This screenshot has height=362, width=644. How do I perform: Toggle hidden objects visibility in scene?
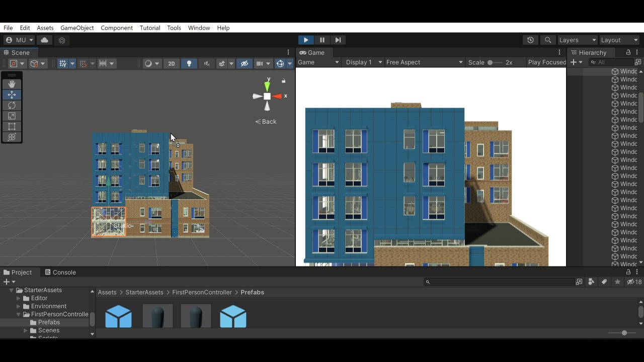tap(245, 63)
